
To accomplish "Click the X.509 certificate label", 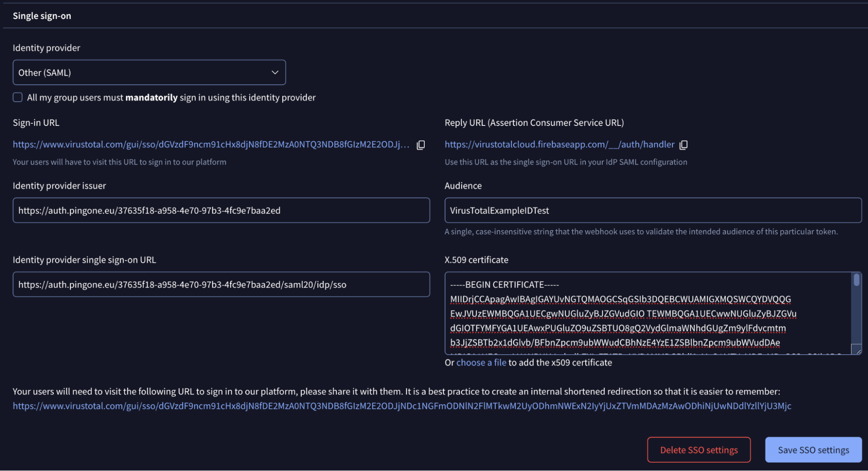I will (476, 260).
